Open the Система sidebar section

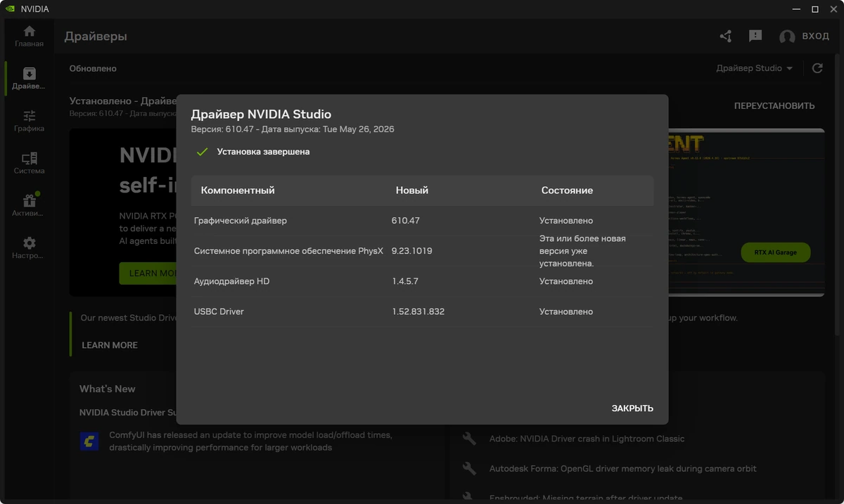pyautogui.click(x=29, y=163)
